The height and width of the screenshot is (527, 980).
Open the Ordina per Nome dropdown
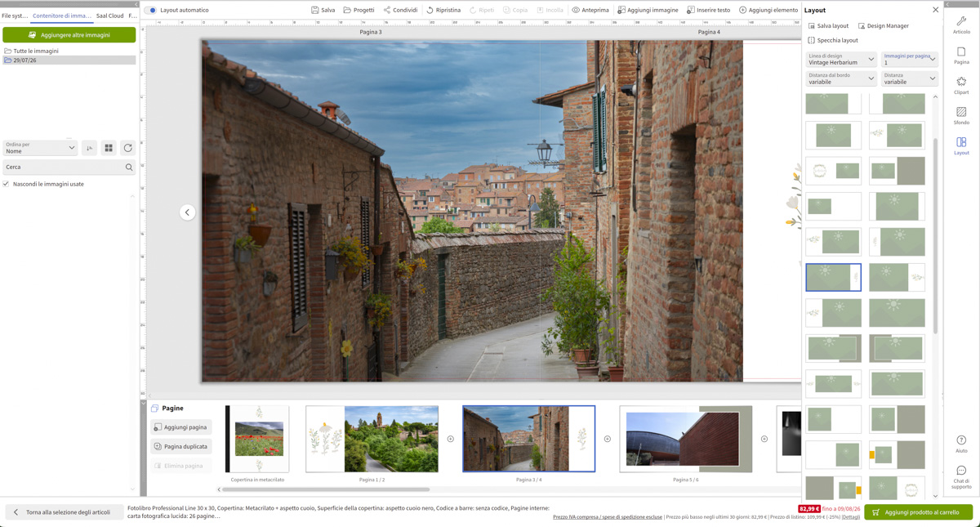pos(40,148)
